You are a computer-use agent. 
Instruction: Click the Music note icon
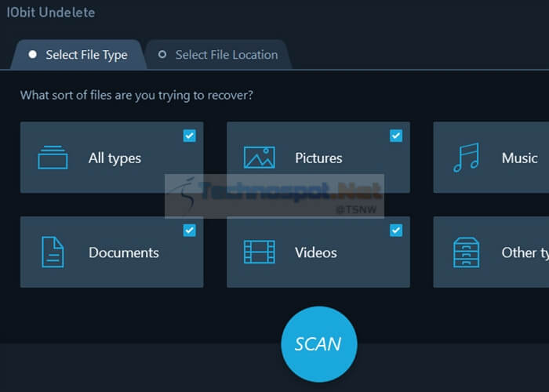tap(466, 158)
